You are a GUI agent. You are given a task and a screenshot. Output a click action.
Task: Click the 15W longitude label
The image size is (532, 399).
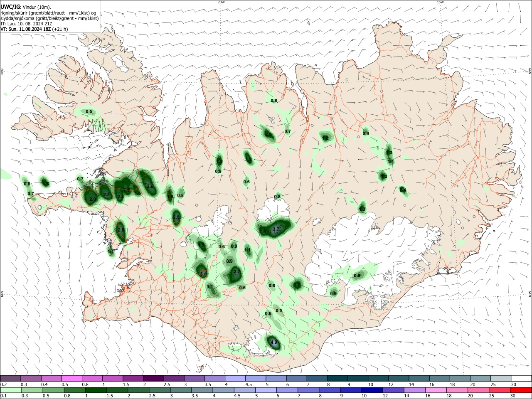440,2
